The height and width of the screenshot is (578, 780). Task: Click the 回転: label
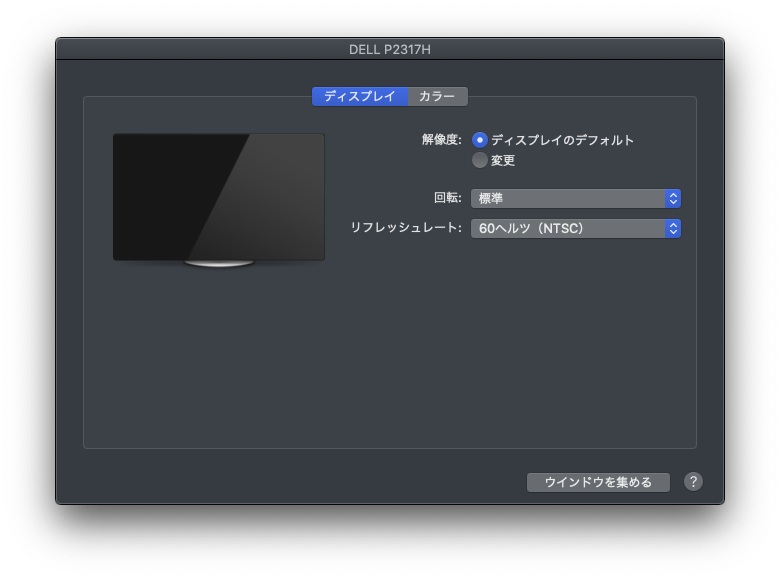(448, 198)
